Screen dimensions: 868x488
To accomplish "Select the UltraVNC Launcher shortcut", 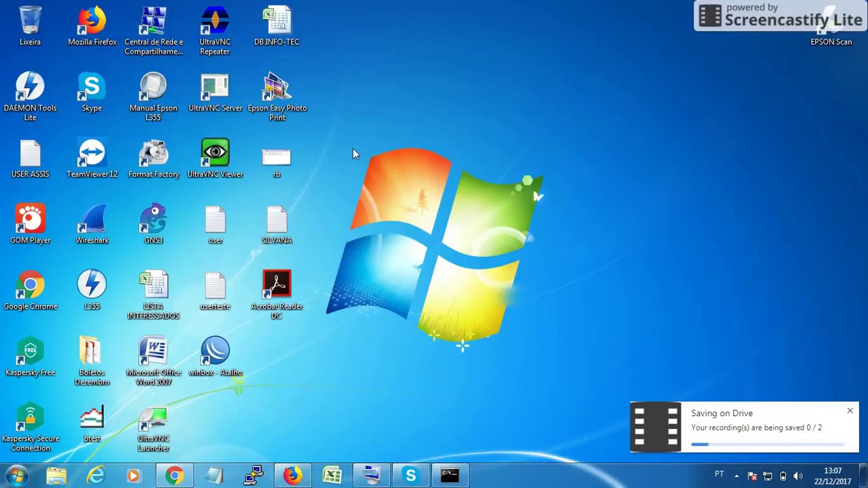I will tap(153, 428).
